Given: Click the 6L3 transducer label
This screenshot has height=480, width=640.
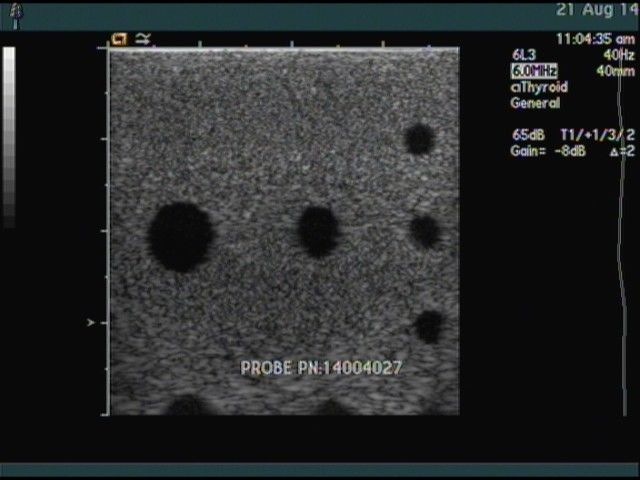Looking at the screenshot, I should [522, 56].
